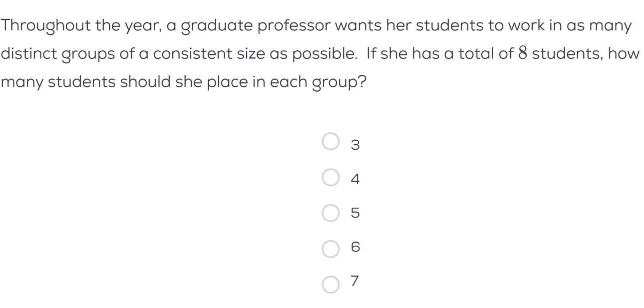Click the number 8 in the question
Image resolution: width=644 pixels, height=308 pixels.
point(522,54)
